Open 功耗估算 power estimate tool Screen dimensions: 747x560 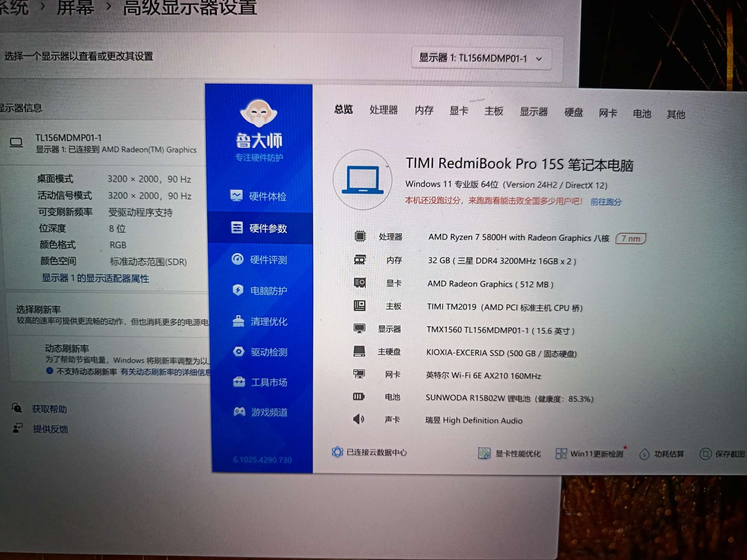[662, 454]
